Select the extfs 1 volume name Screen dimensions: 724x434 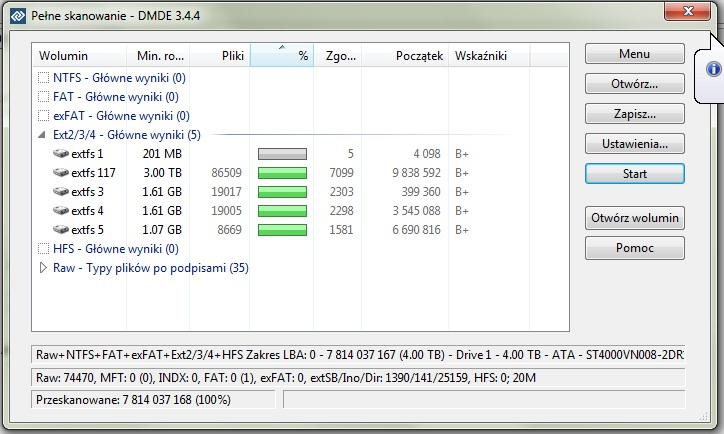tap(87, 153)
